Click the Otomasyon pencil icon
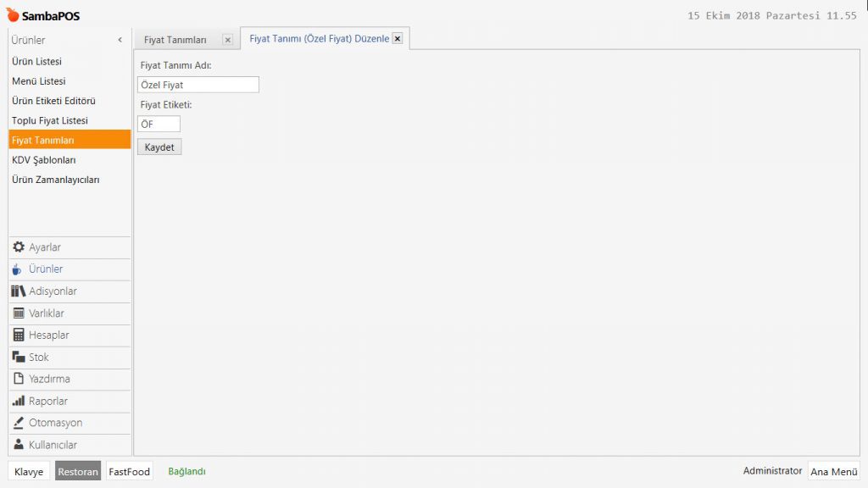This screenshot has height=488, width=868. 19,423
